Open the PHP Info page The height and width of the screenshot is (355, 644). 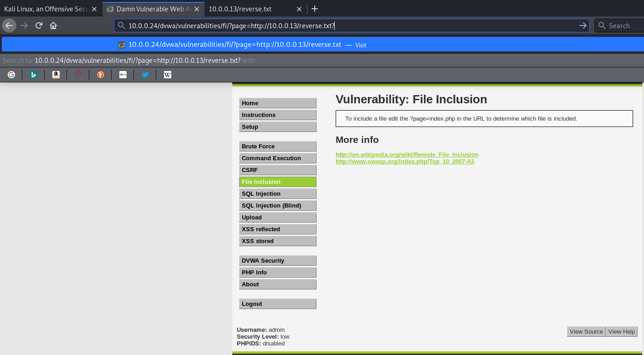pyautogui.click(x=278, y=273)
